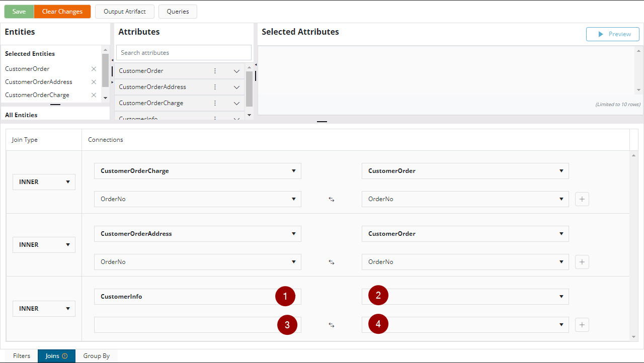Remove CustomerOrder from Selected Entities
644x363 pixels.
click(x=94, y=69)
